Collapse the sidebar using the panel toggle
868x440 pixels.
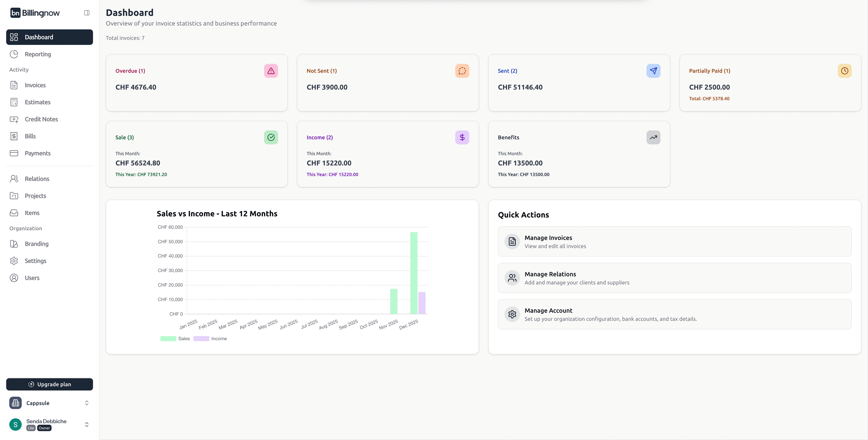[87, 12]
